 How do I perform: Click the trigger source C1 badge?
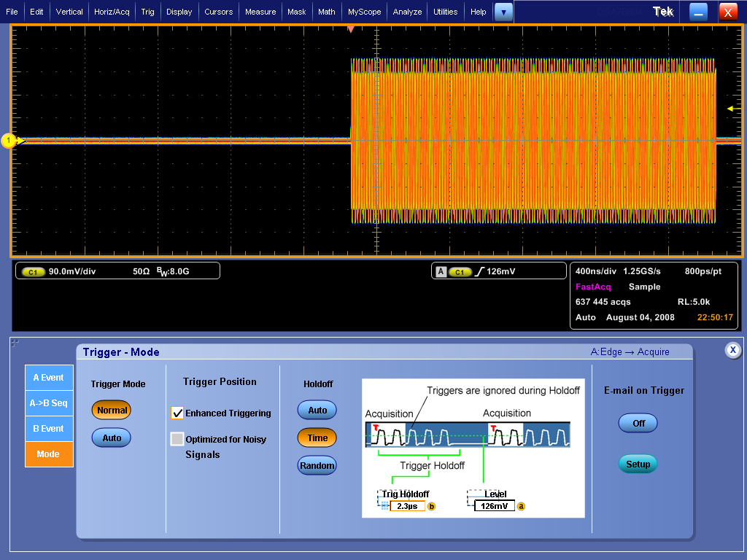460,271
